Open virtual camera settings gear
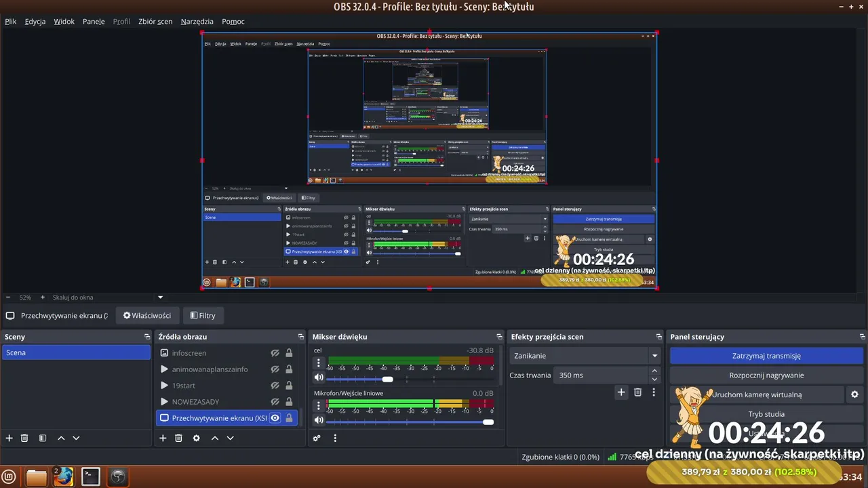This screenshot has height=488, width=868. click(854, 394)
